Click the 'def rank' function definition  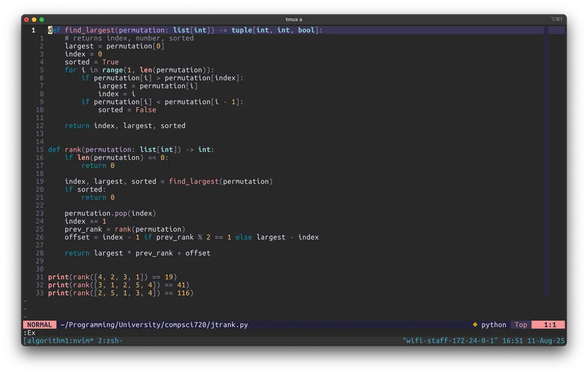(x=131, y=150)
